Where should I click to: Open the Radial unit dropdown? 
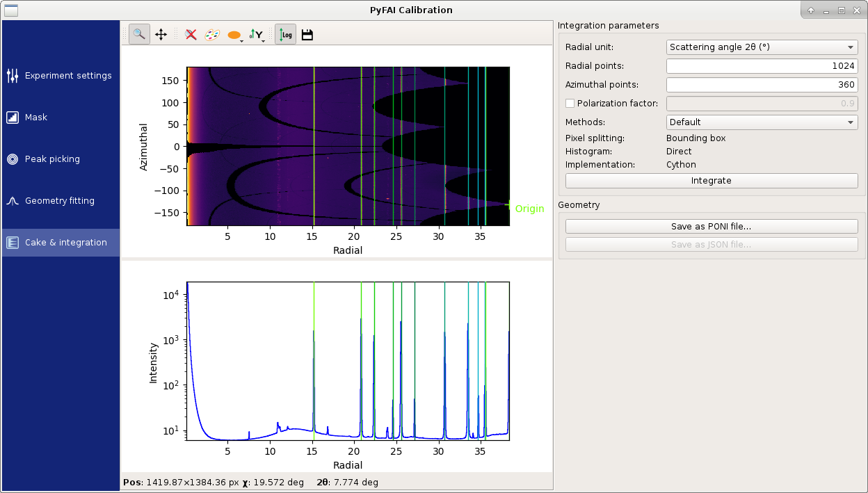762,47
